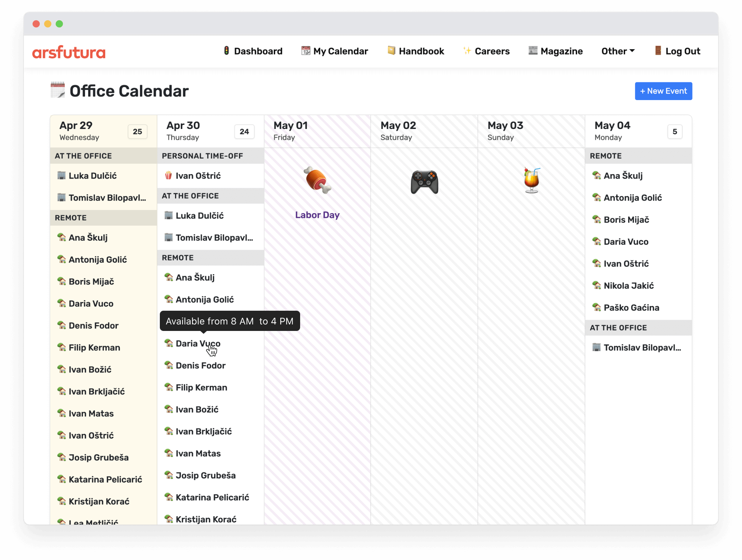Click house icon beside Nikola Jakić on May 04
Screen dimensions: 742x560
597,285
